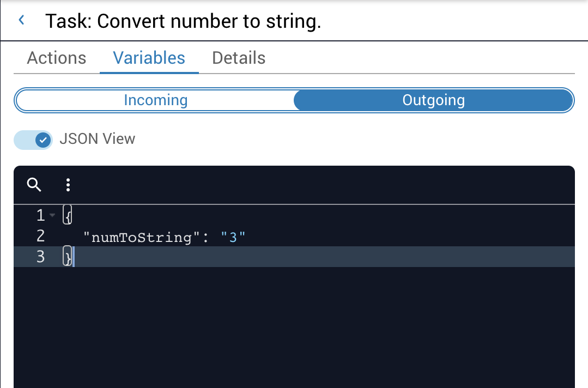This screenshot has width=588, height=388.
Task: Click the closing curly brace
Action: pos(68,257)
